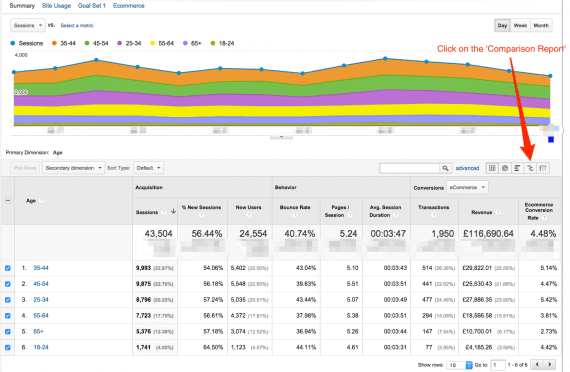Viewport: 570px width, 372px height.
Task: Sort by the Bounce Rate column header
Action: [x=295, y=207]
